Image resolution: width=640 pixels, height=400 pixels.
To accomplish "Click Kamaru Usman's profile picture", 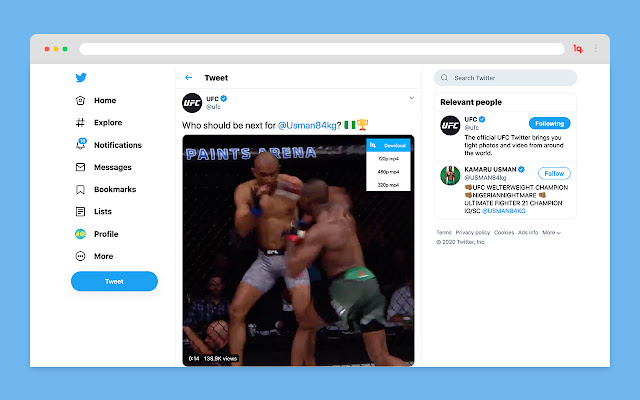I will [x=450, y=175].
